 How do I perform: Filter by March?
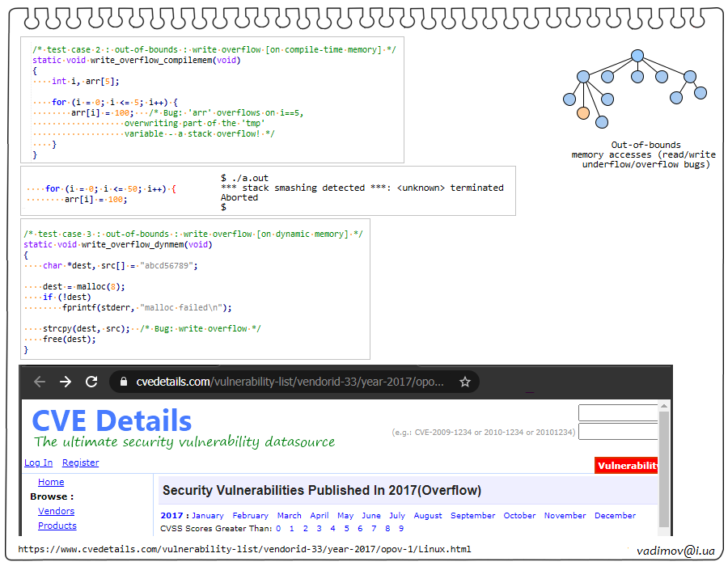290,515
